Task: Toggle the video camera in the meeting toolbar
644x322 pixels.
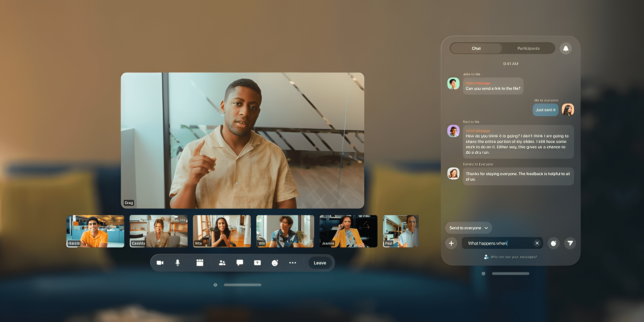Action: pyautogui.click(x=160, y=263)
